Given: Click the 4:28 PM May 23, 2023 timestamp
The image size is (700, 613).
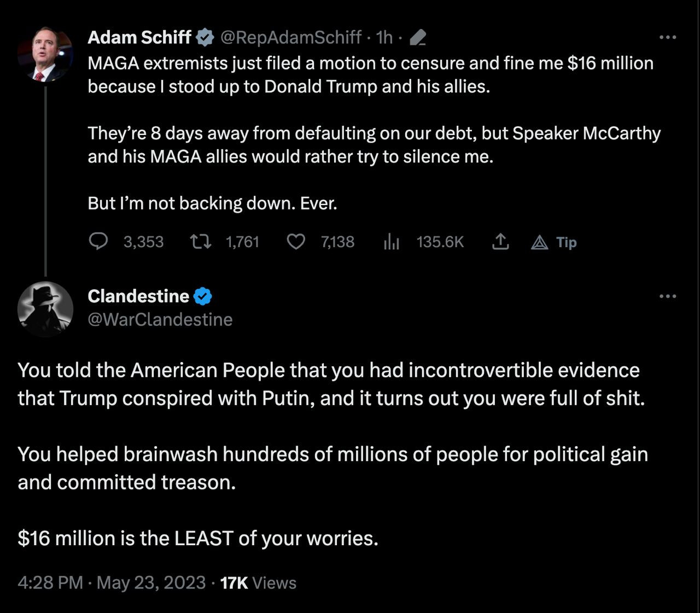Looking at the screenshot, I should click(x=112, y=582).
